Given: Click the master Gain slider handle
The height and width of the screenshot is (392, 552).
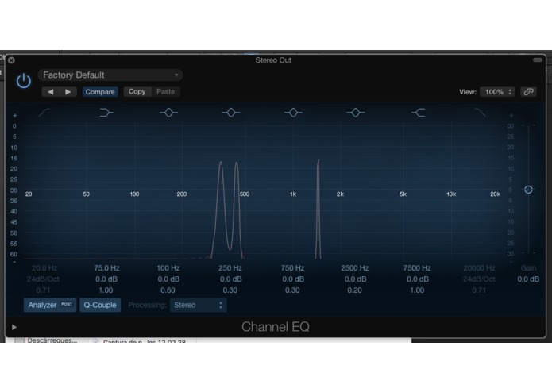Looking at the screenshot, I should 528,190.
